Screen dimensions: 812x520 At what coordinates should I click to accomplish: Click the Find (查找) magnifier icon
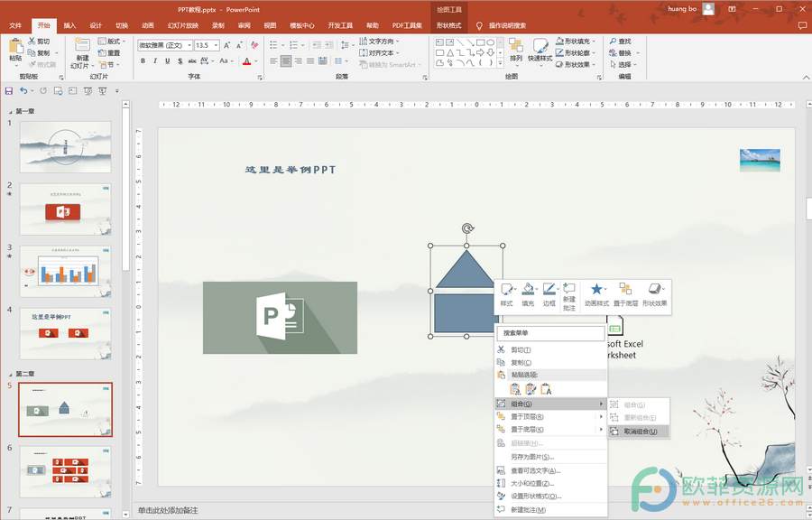click(x=614, y=41)
